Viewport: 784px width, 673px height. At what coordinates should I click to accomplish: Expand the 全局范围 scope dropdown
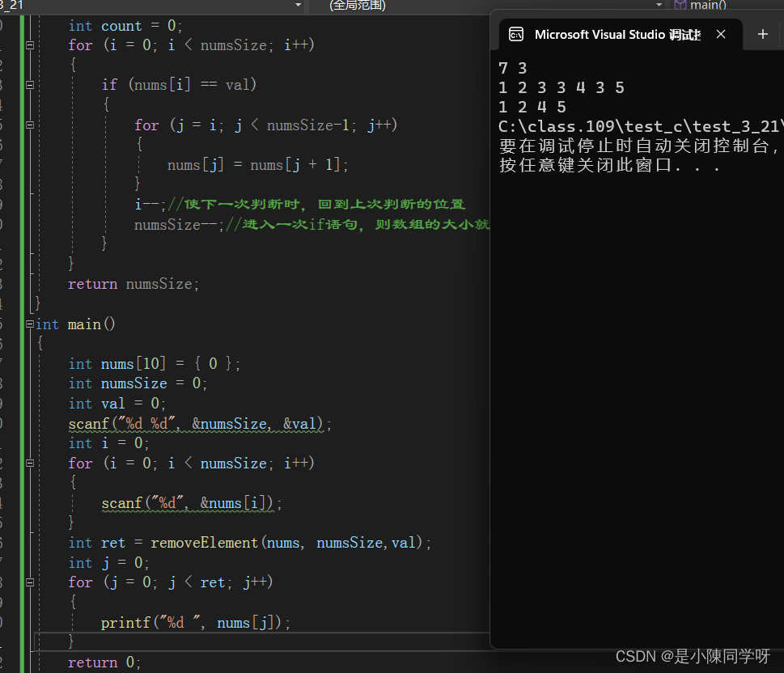click(658, 6)
